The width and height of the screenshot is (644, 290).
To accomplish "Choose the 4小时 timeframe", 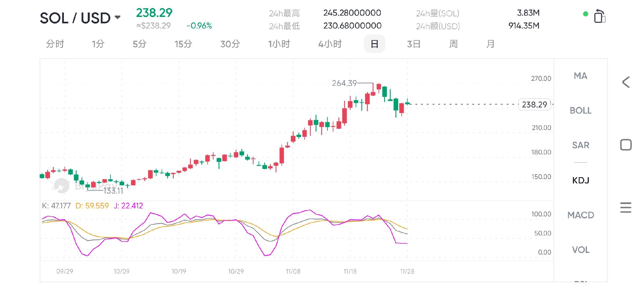I will pos(330,44).
